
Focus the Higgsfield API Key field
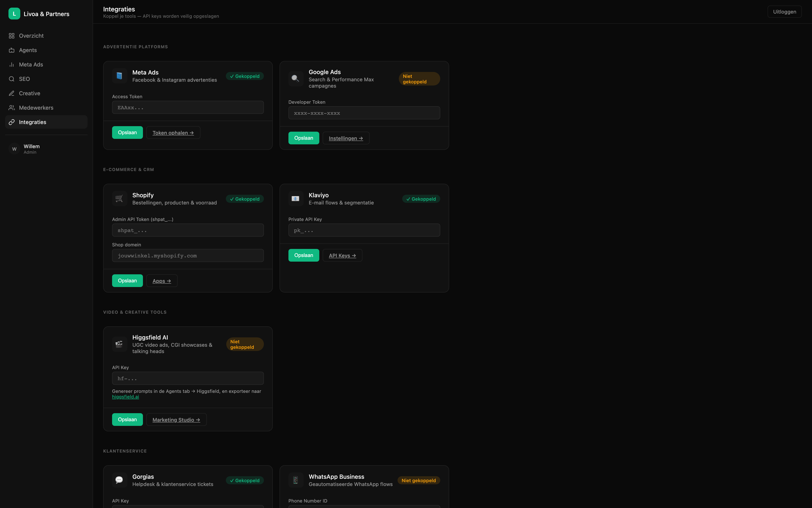pos(188,378)
